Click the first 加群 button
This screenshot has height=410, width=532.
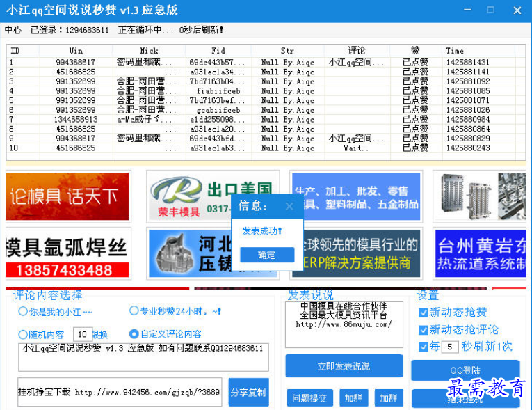coord(353,397)
